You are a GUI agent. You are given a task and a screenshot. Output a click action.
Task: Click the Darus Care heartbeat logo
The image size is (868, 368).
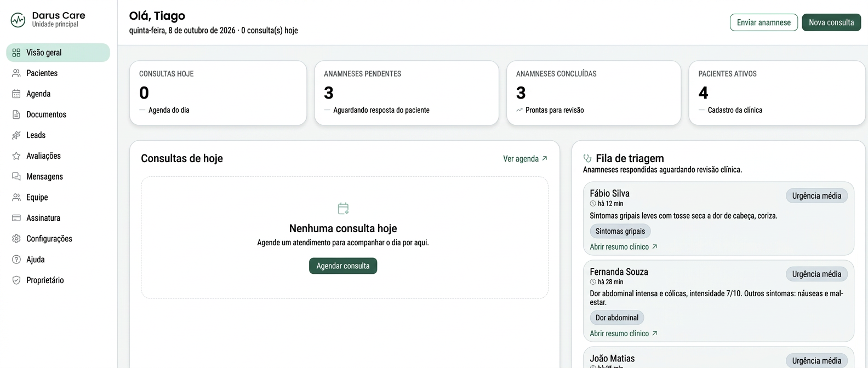tap(18, 20)
